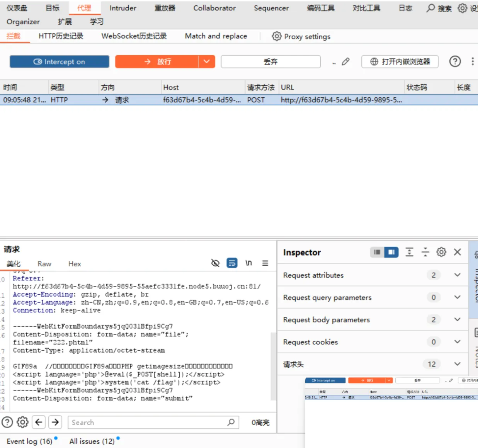Open 对比工具 tab

[366, 8]
